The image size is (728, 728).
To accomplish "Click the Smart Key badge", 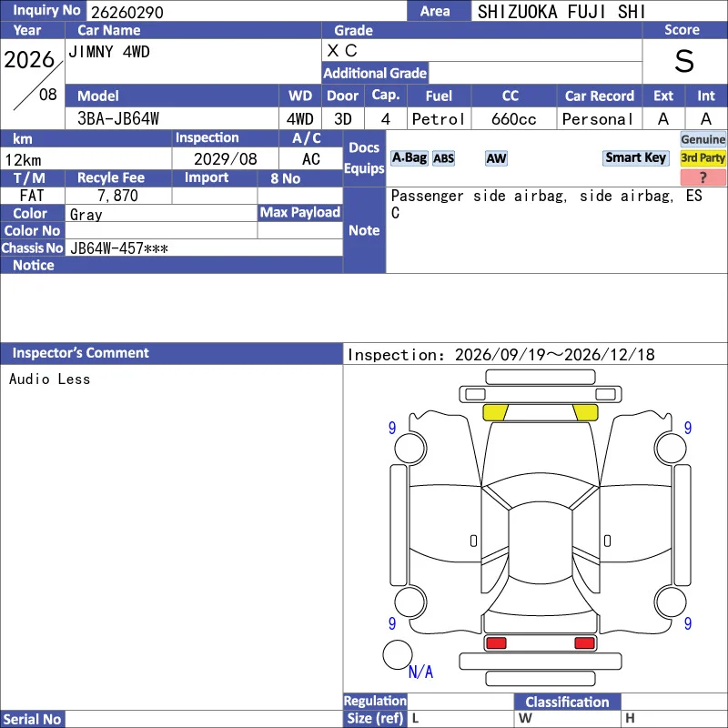I will [635, 157].
